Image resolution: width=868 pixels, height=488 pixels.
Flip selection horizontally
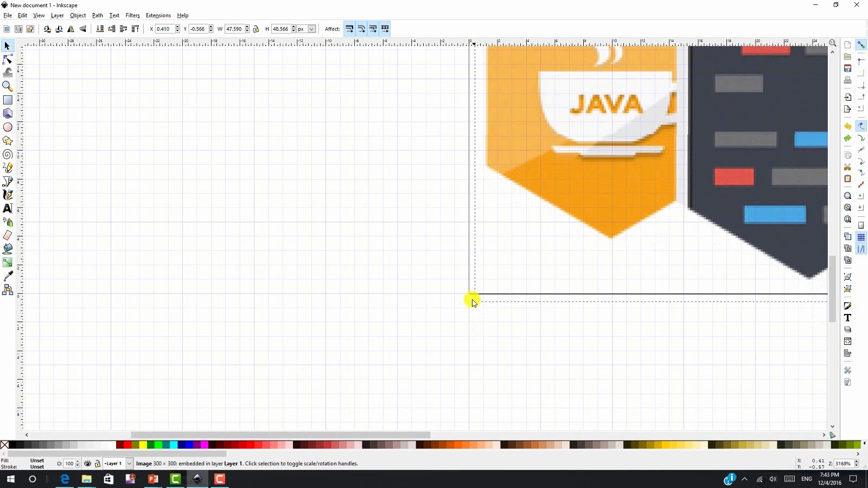coord(71,29)
